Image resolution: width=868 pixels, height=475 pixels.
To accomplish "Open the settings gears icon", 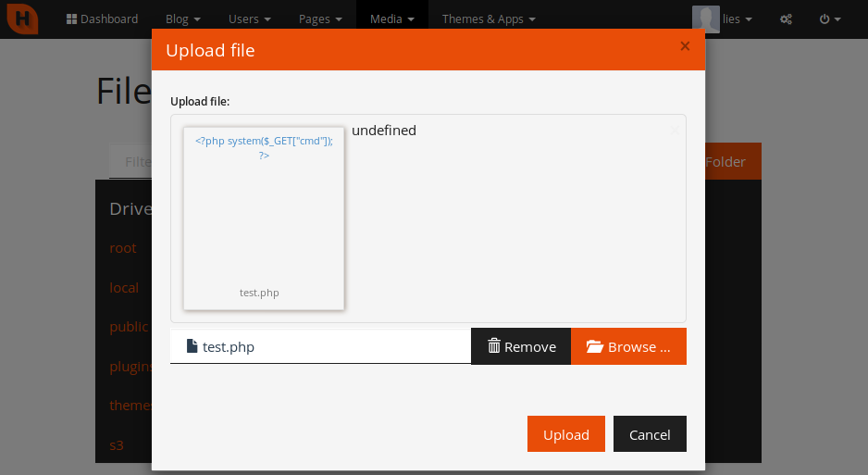I will tap(786, 19).
